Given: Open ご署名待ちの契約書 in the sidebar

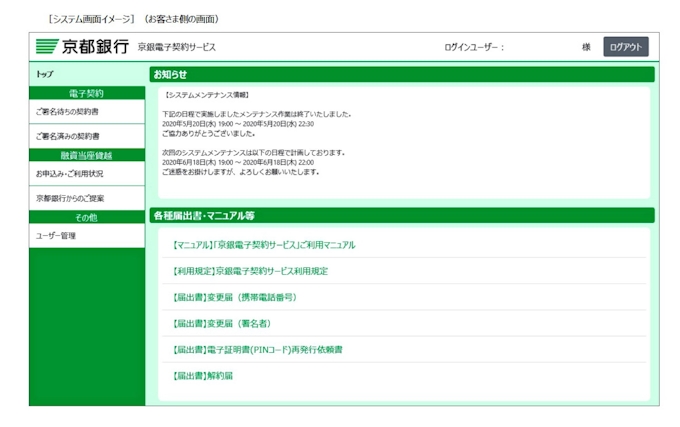Looking at the screenshot, I should (68, 111).
